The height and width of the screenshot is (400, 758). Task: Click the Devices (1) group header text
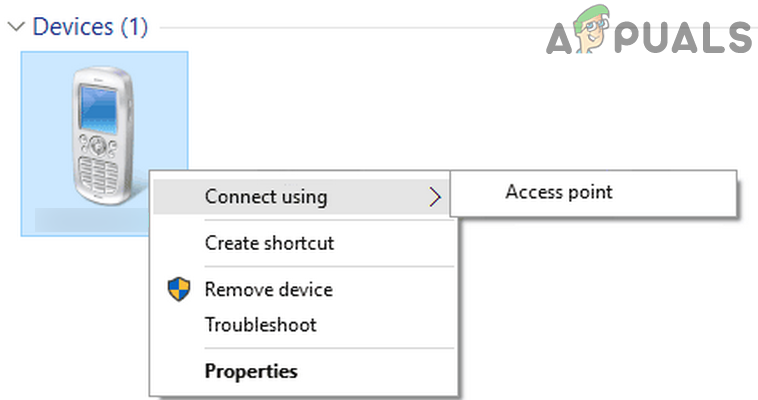point(90,27)
